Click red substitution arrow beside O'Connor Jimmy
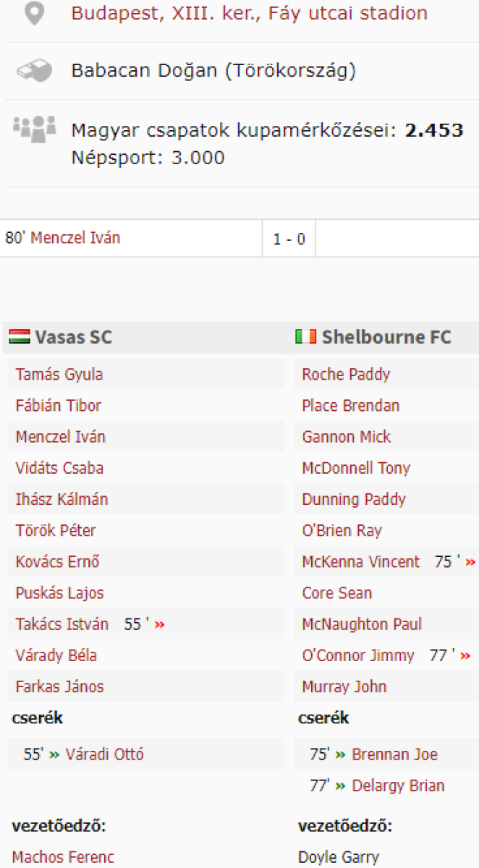Screen dimensions: 479x868 [x=465, y=656]
